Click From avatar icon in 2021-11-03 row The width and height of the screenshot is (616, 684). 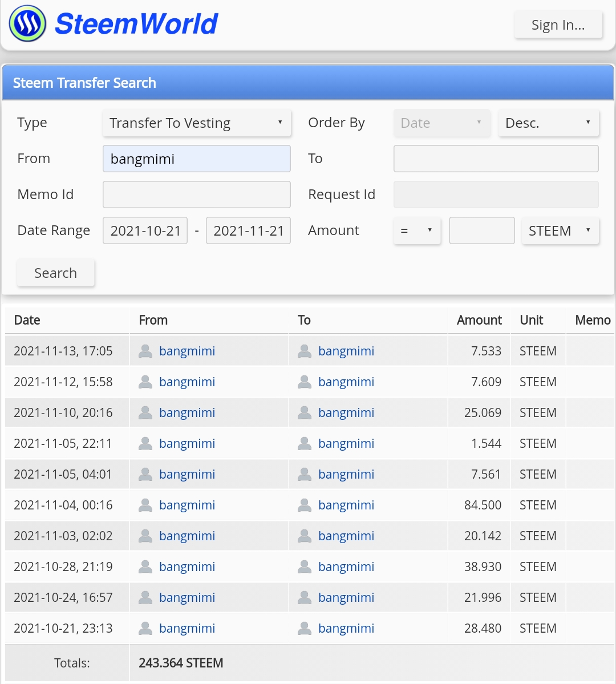pyautogui.click(x=145, y=536)
